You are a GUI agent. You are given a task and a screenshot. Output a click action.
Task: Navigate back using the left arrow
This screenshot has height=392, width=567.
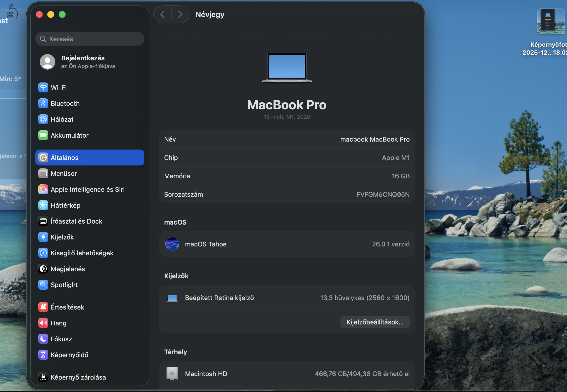pos(163,14)
